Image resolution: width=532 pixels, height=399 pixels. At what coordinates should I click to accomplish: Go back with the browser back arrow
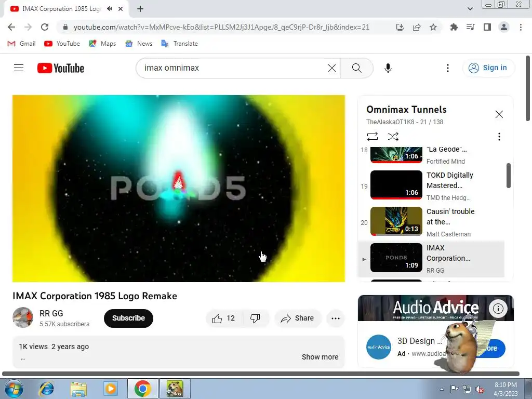[11, 27]
